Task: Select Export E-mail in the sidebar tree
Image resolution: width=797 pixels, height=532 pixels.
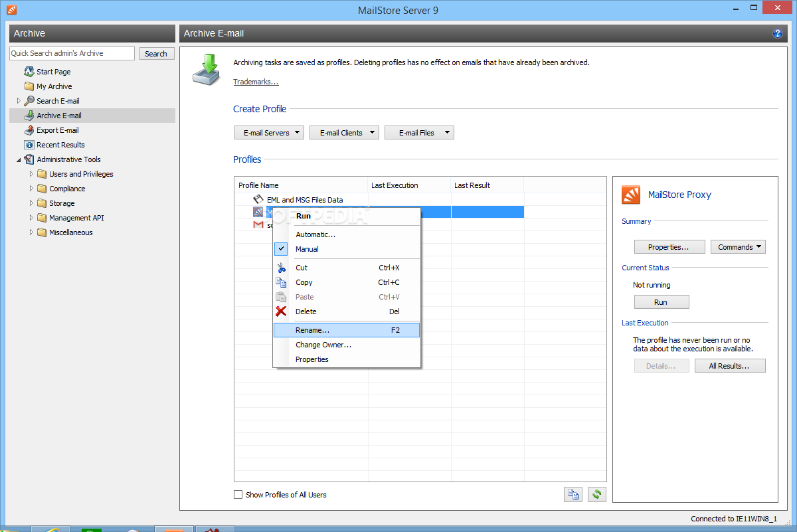Action: 58,130
